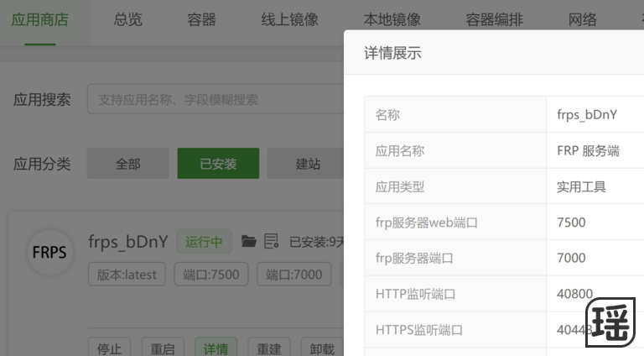This screenshot has width=644, height=356.
Task: Select the 全部 category filter
Action: tap(128, 164)
